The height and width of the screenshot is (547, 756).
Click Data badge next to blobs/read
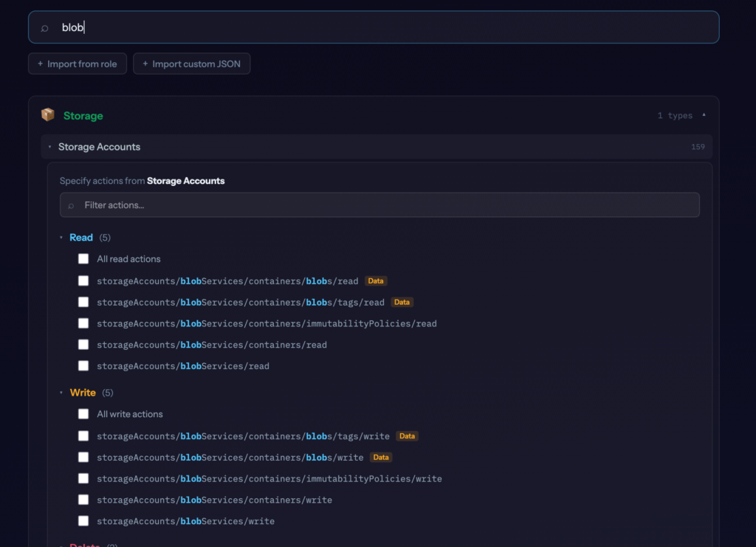[376, 281]
